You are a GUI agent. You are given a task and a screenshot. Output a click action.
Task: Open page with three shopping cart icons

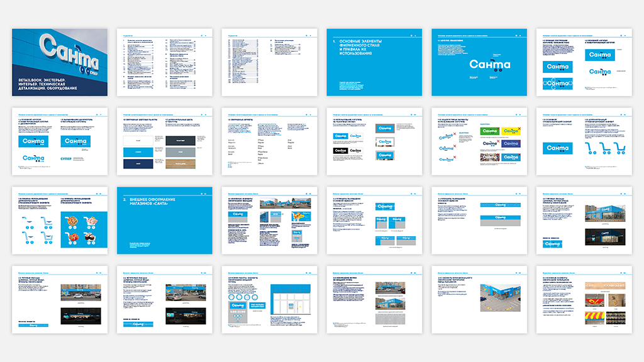point(584,141)
